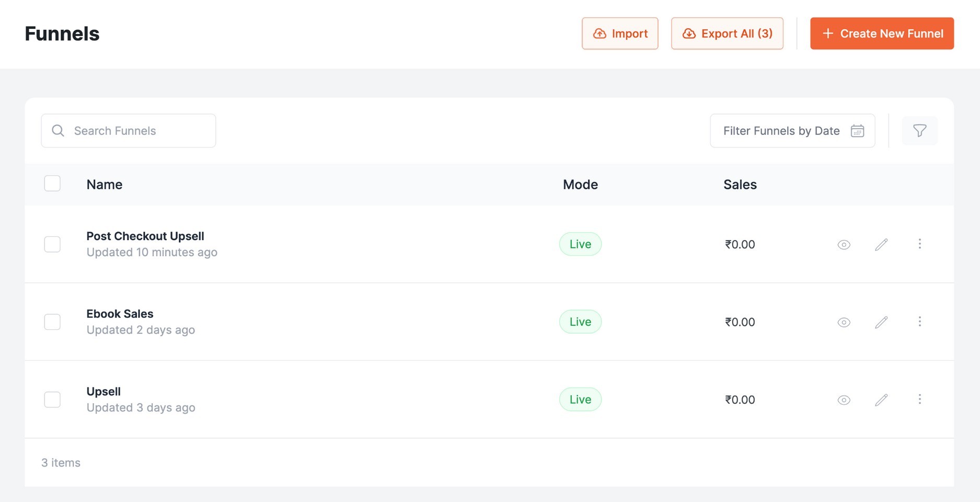Expand three-dot menu for Ebook Sales
980x502 pixels.
[919, 322]
